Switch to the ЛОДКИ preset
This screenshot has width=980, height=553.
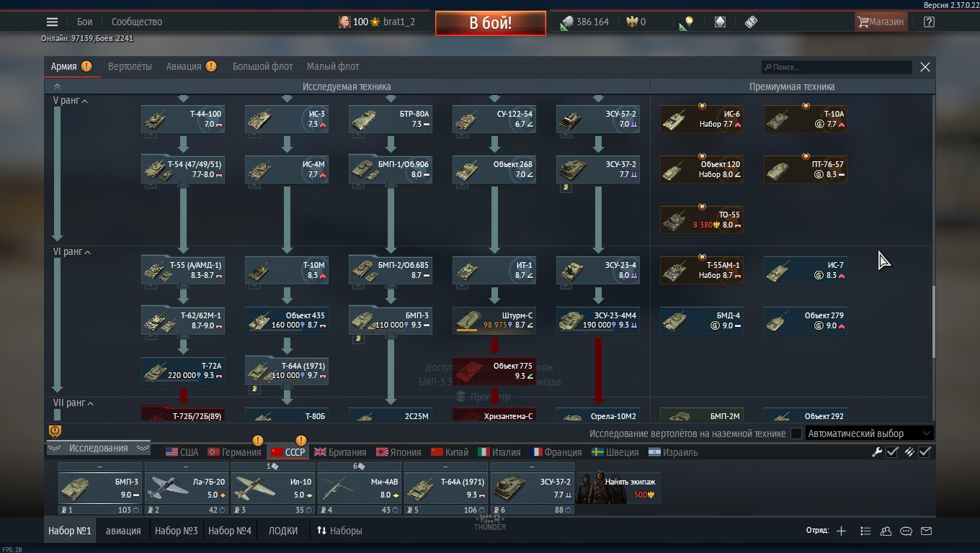point(283,531)
